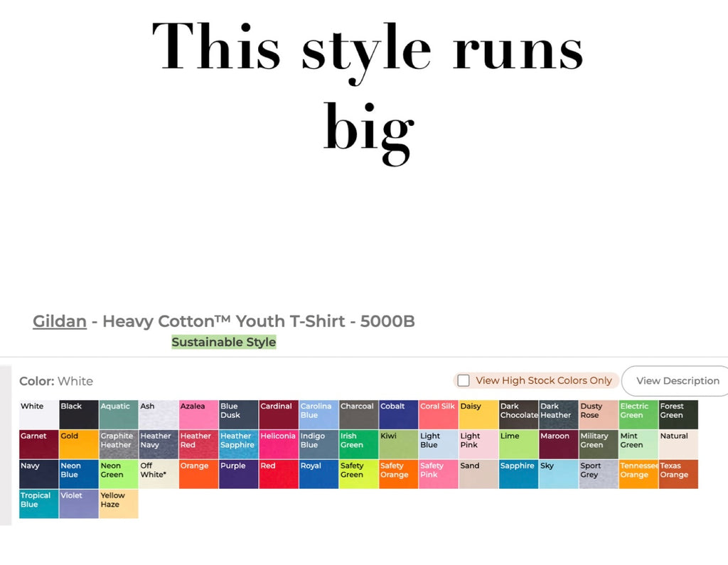Choose the Tropical Blue swatch
This screenshot has height=565, width=728.
(x=38, y=504)
